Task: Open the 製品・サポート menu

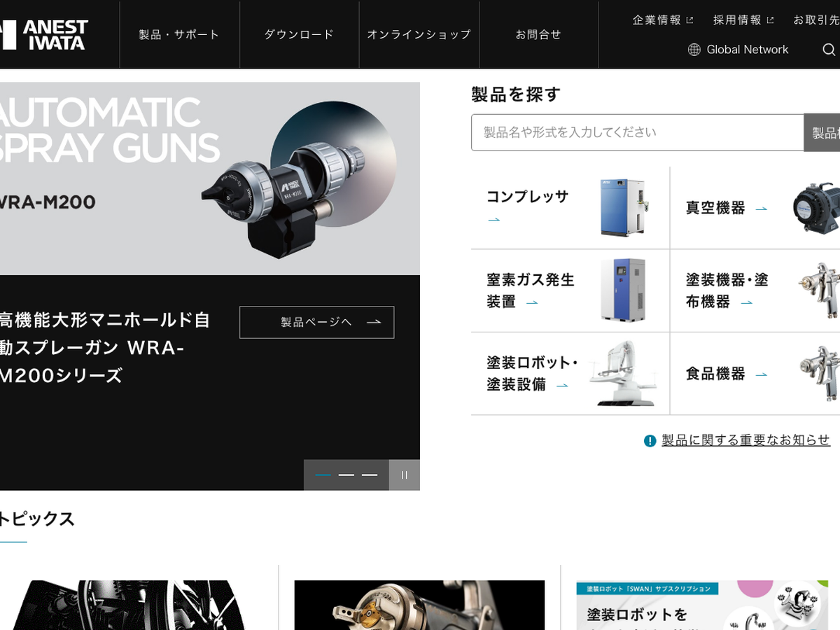Action: pyautogui.click(x=179, y=34)
